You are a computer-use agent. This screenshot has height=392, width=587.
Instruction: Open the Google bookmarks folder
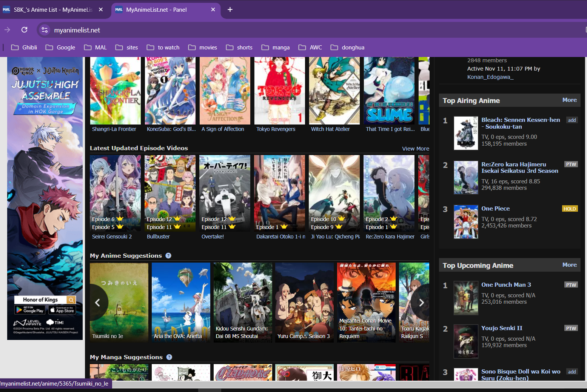(60, 47)
